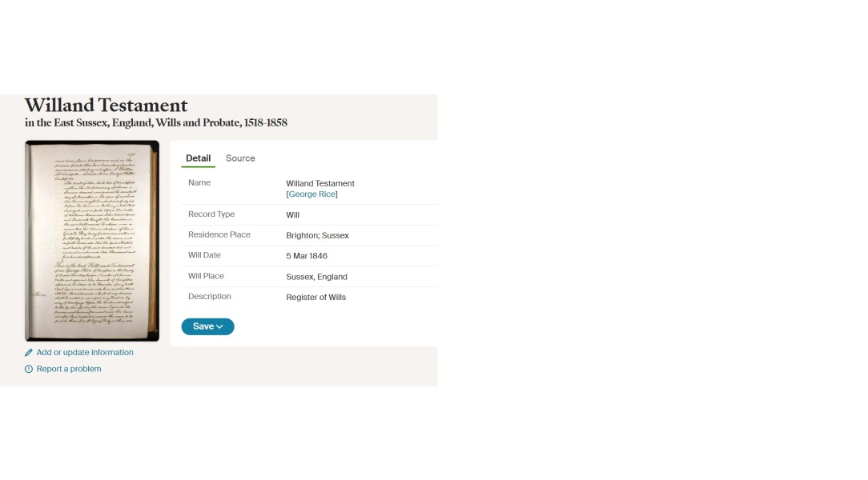Click the Description value Register of Wills
868x480 pixels.
tap(316, 297)
